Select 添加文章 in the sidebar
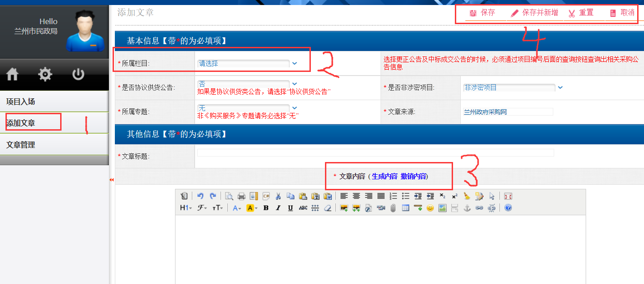 click(x=54, y=123)
